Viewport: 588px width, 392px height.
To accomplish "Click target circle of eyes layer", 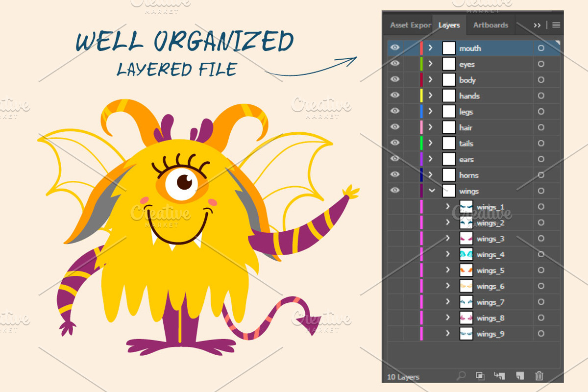I will click(x=541, y=64).
